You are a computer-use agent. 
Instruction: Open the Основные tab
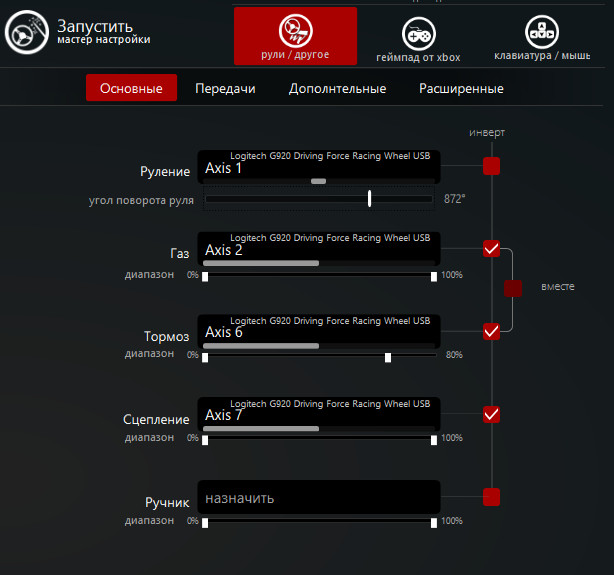(x=131, y=89)
